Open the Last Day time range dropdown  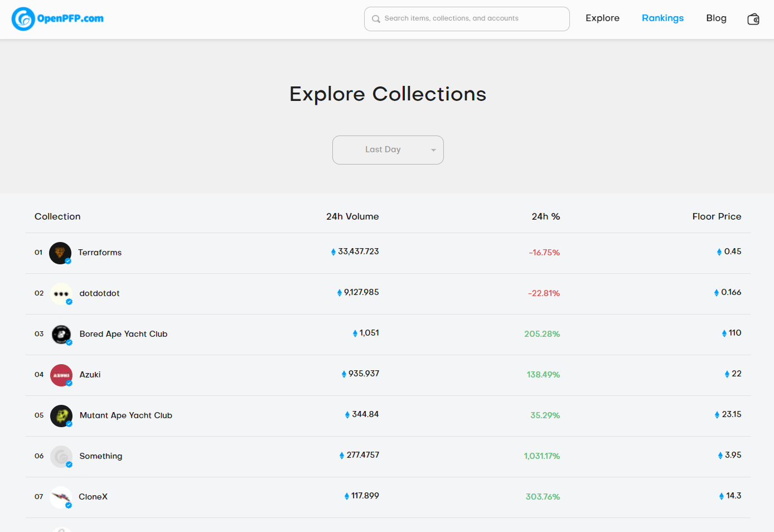coord(388,150)
